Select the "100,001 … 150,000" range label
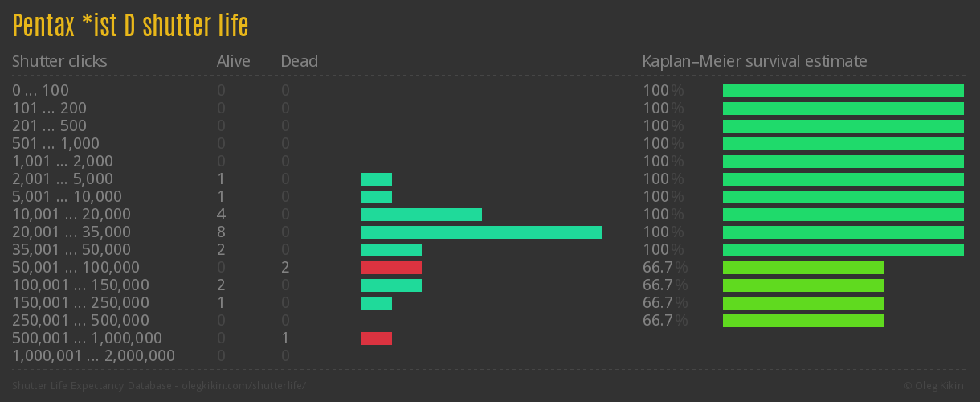This screenshot has height=402, width=980. (80, 285)
